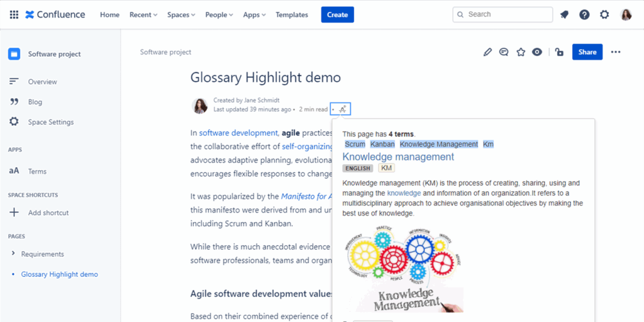This screenshot has width=644, height=322.
Task: Expand the Recent dropdown menu
Action: 144,14
